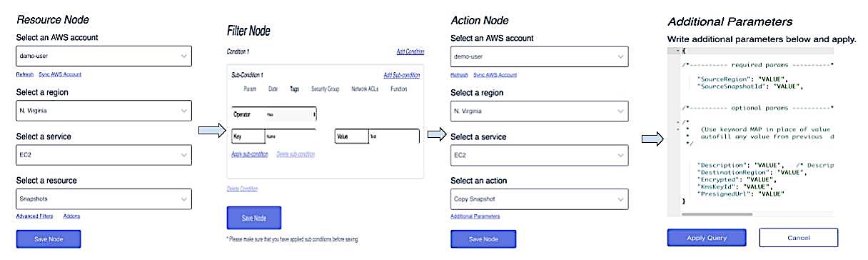This screenshot has width=868, height=260.
Task: Cancel the additional parameters dialog
Action: (x=799, y=237)
